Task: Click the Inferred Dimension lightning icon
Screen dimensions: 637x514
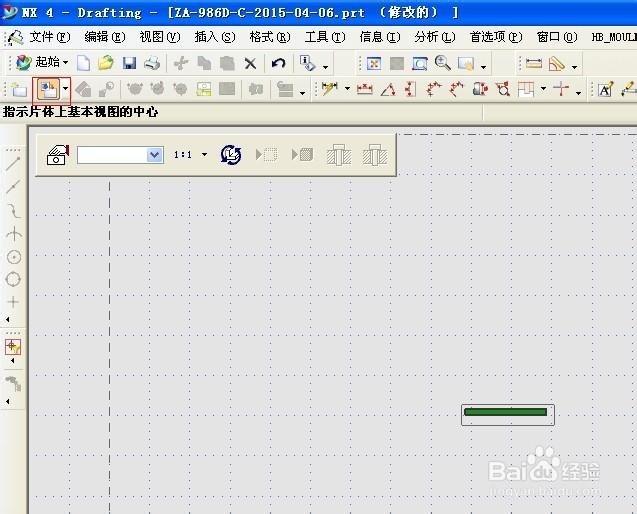Action: coord(329,89)
